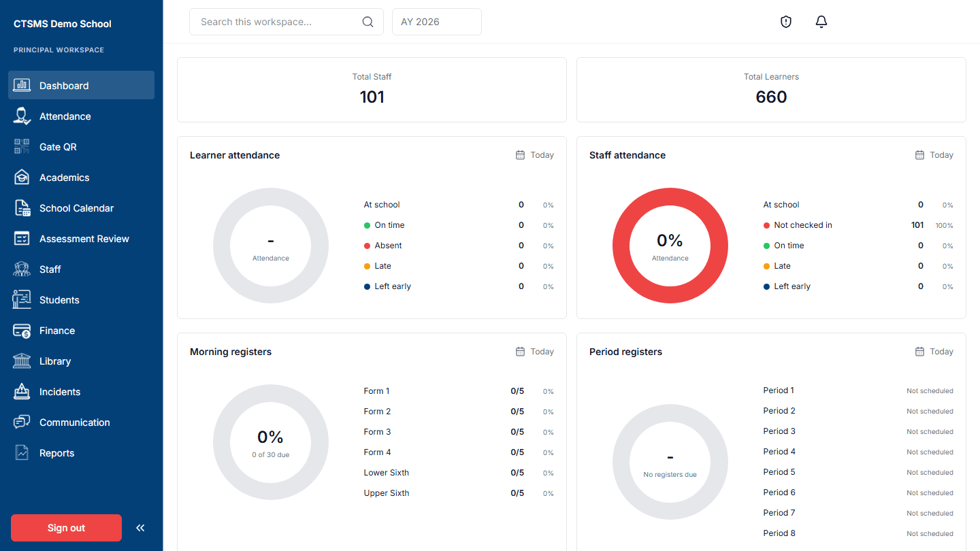Open the shield alert icon in header
The width and height of the screenshot is (980, 551).
click(786, 22)
